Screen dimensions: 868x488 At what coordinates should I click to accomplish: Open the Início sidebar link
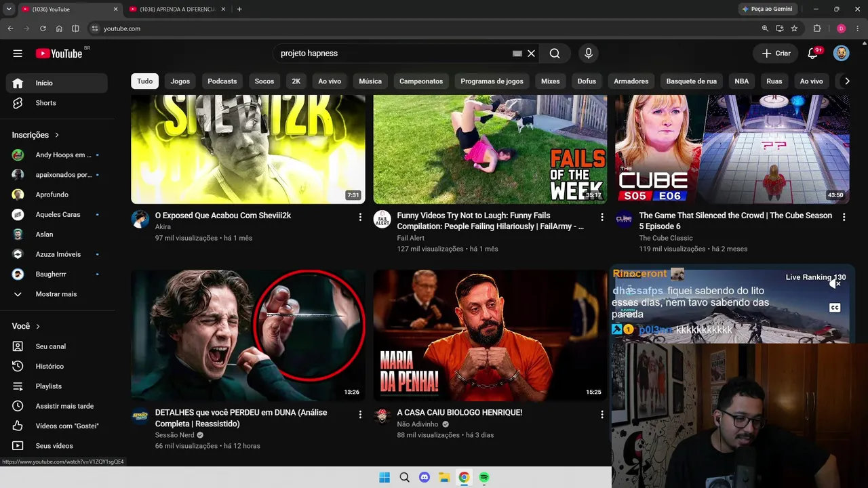click(x=56, y=83)
